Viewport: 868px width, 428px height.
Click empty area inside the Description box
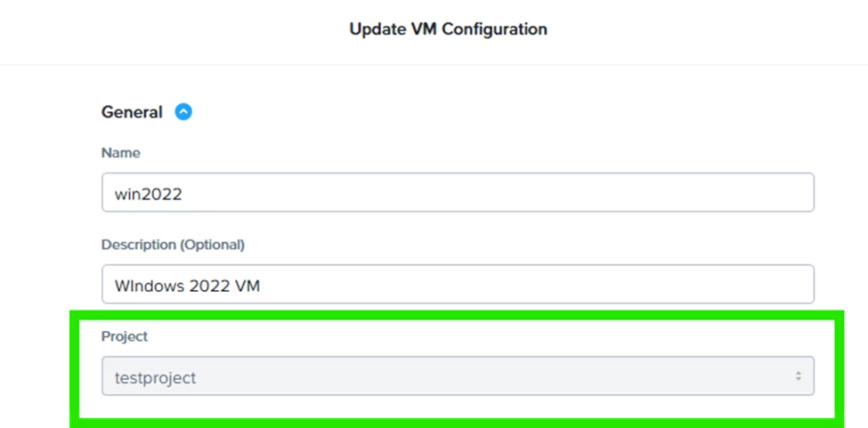pos(534,286)
